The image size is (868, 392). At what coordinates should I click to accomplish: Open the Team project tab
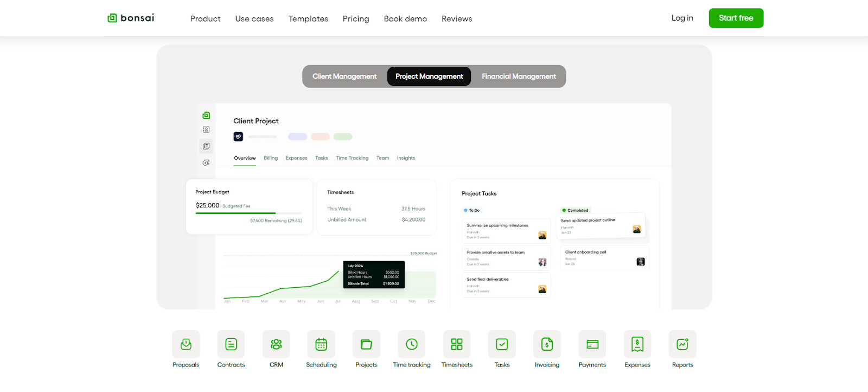click(383, 158)
